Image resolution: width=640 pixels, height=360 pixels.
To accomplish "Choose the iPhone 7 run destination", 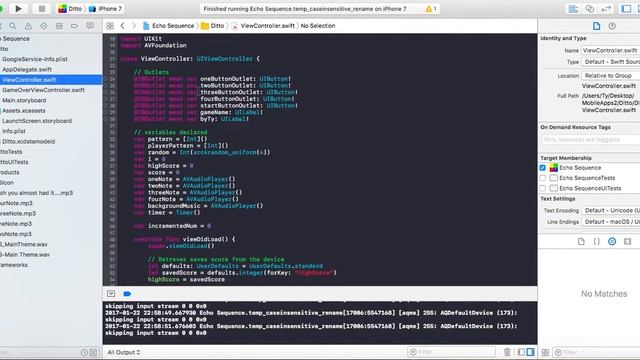I will click(x=105, y=9).
